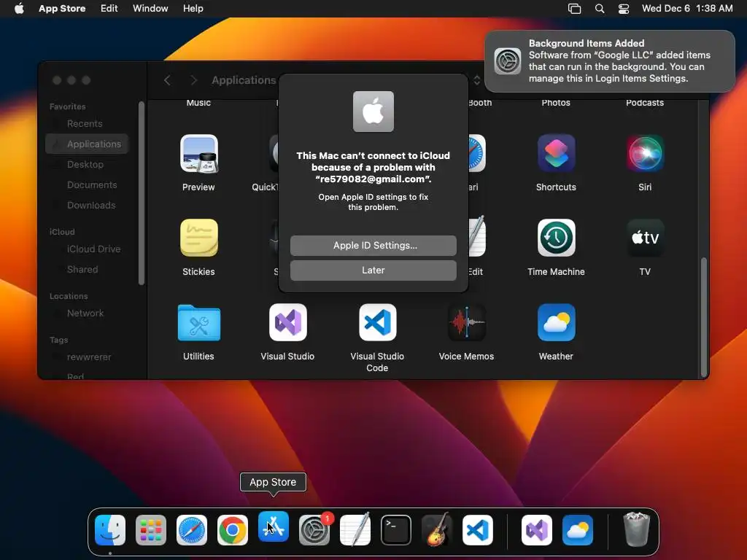Click the App Store Dock icon
The height and width of the screenshot is (560, 747).
click(x=274, y=526)
